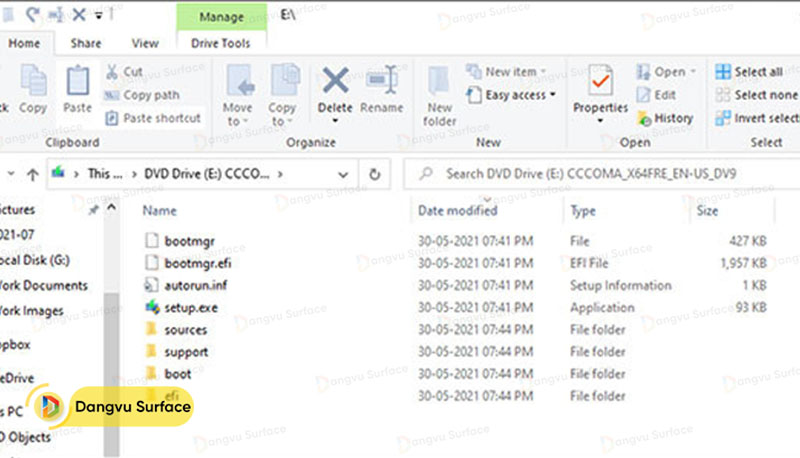Sort by the Size column header
Image resolution: width=800 pixels, height=458 pixels.
[707, 211]
